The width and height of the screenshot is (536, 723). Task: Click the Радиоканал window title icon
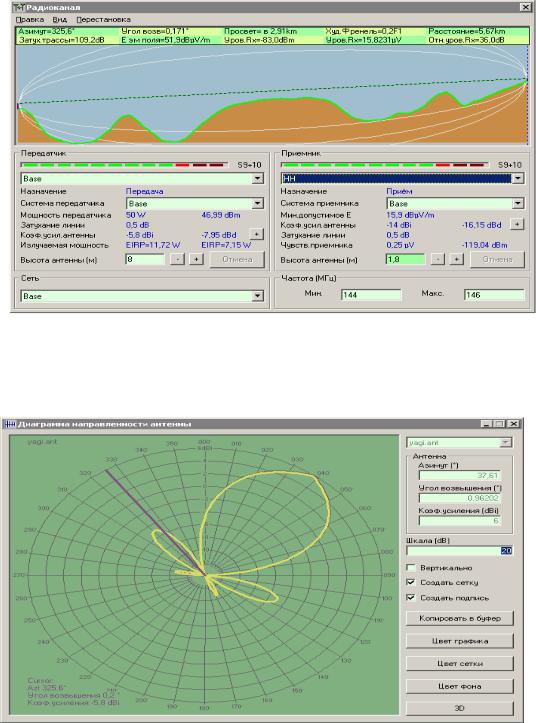tap(19, 7)
